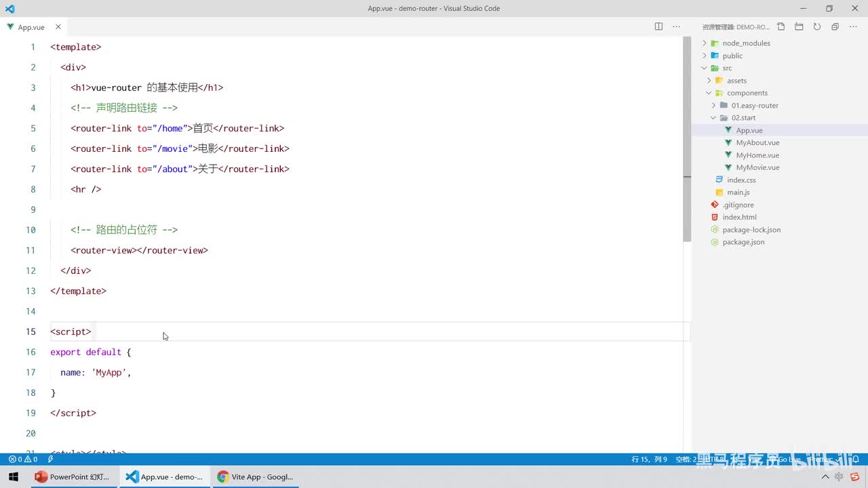Click the line 15 column 9 indicator
868x488 pixels.
click(x=650, y=460)
